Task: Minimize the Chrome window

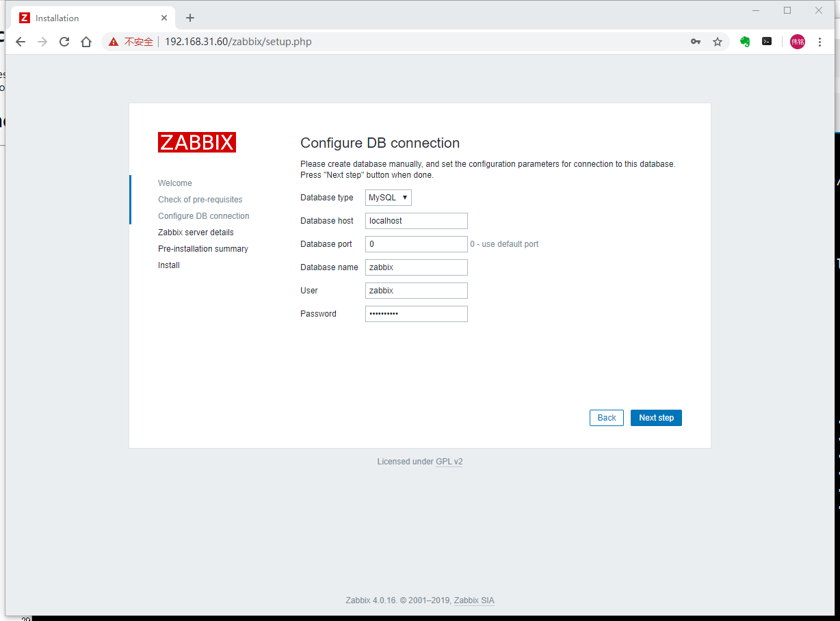Action: coord(756,10)
